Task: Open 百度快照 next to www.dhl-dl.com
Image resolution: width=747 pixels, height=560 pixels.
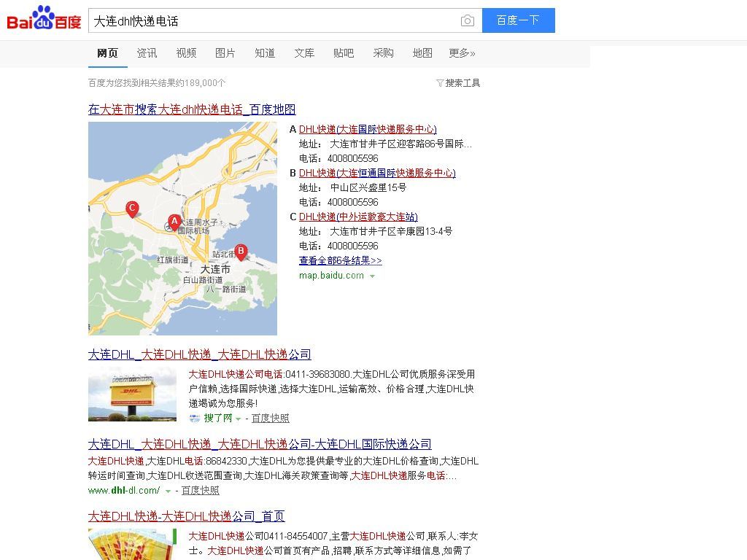Action: click(x=200, y=491)
